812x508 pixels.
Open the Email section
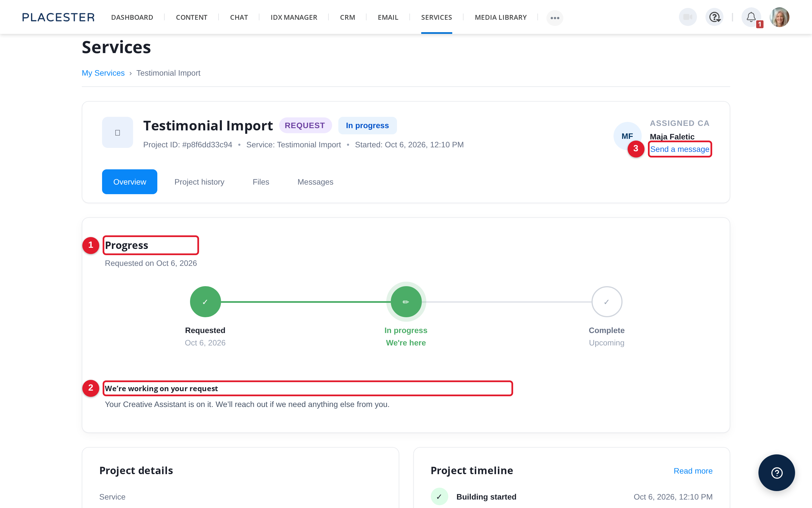[x=388, y=17]
